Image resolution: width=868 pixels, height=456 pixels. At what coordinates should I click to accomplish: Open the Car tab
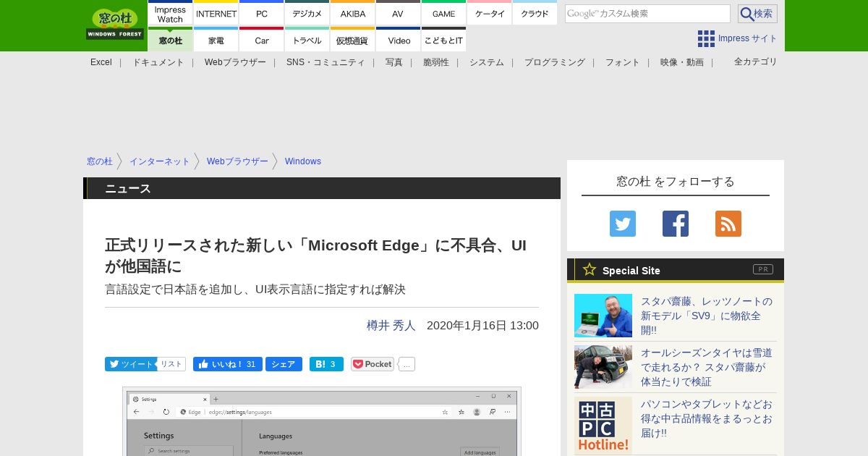pyautogui.click(x=262, y=40)
